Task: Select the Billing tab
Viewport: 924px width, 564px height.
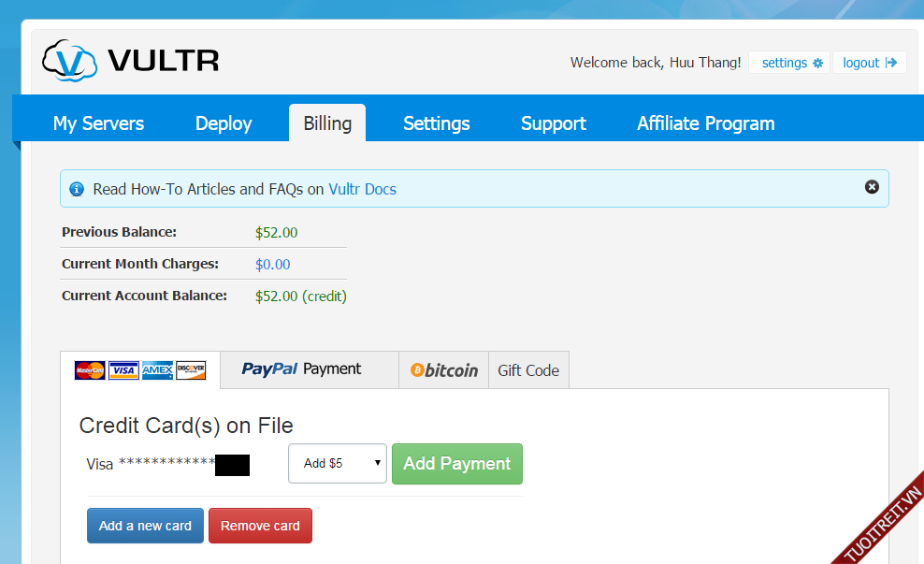Action: click(x=327, y=123)
